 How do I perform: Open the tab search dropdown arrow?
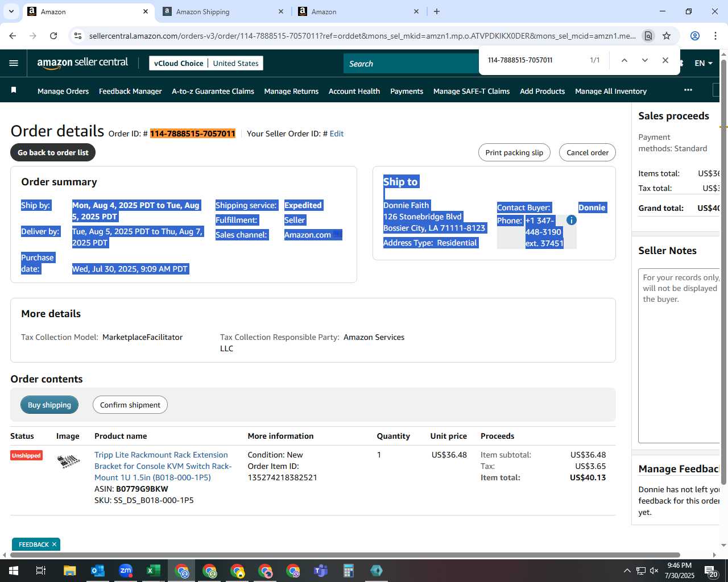click(x=11, y=11)
